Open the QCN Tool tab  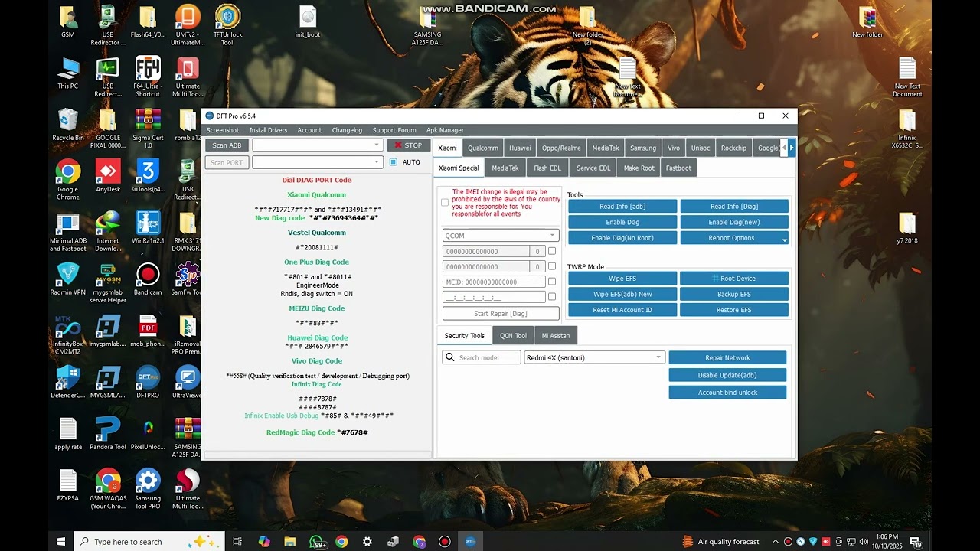point(514,335)
